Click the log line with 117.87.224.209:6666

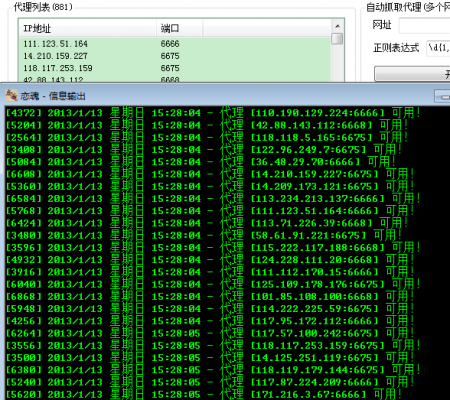tap(210, 382)
